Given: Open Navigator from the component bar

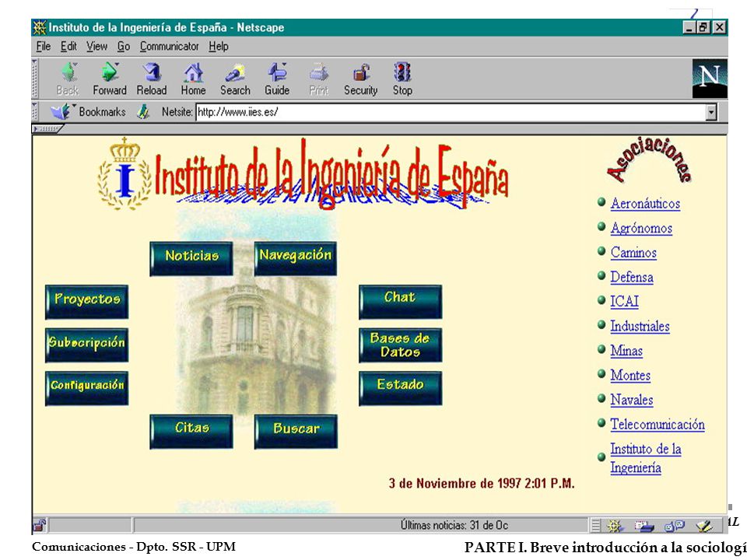Looking at the screenshot, I should coord(614,526).
